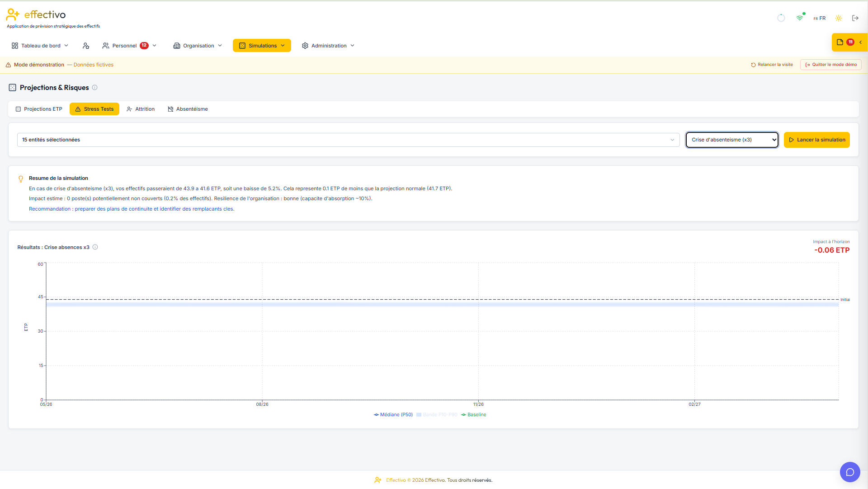The image size is (868, 489).
Task: Click the -0.06 ETP impact value
Action: tap(832, 250)
